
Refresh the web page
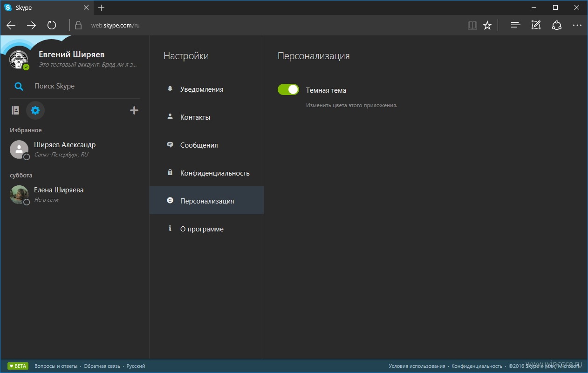click(52, 25)
